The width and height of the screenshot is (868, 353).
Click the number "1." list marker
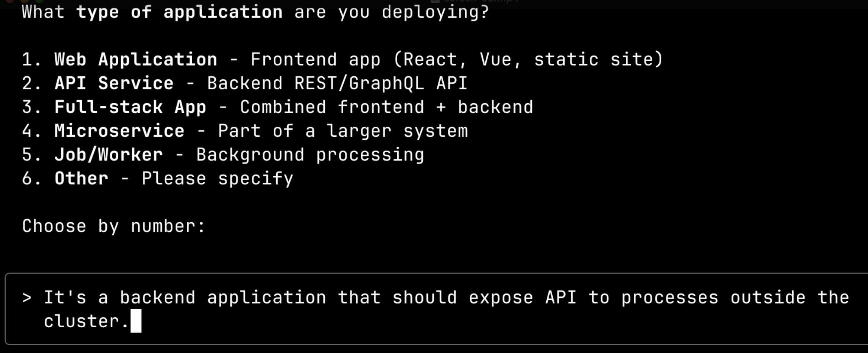32,60
